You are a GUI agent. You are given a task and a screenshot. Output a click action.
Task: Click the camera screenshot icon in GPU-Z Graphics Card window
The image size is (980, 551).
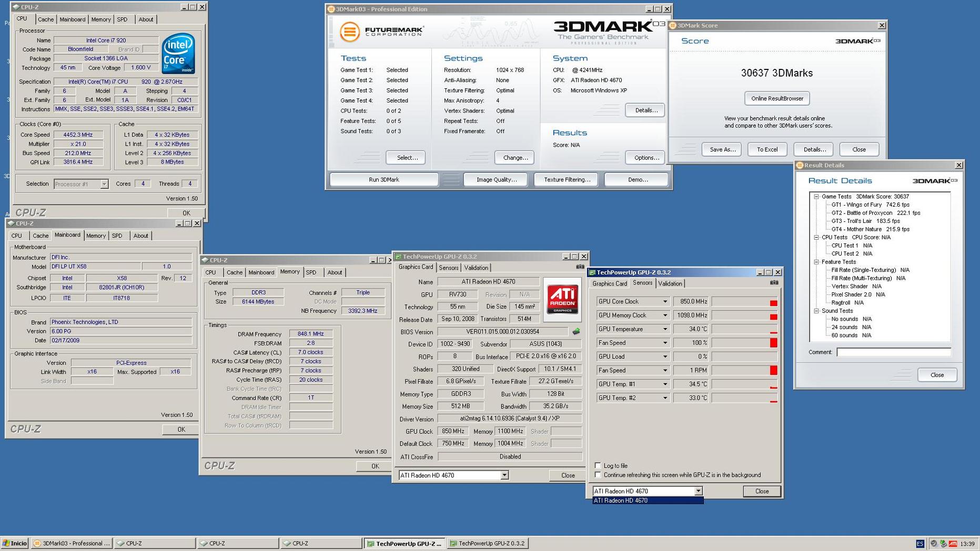pos(580,267)
